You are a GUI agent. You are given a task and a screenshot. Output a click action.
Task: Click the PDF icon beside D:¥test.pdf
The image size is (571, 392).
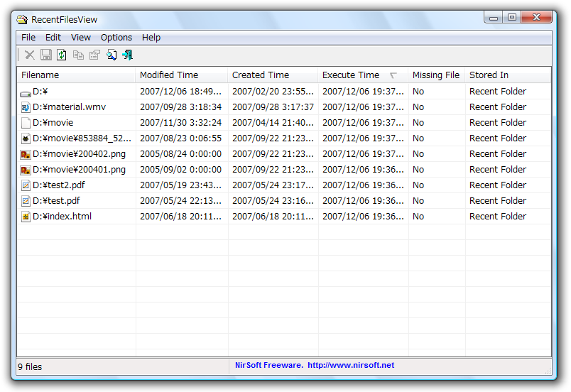click(26, 201)
